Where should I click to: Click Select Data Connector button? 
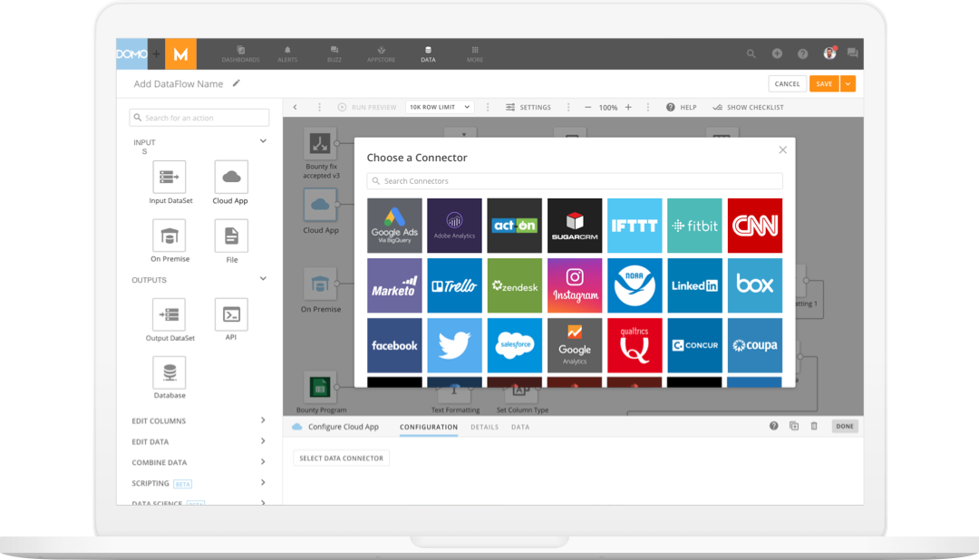(x=342, y=459)
